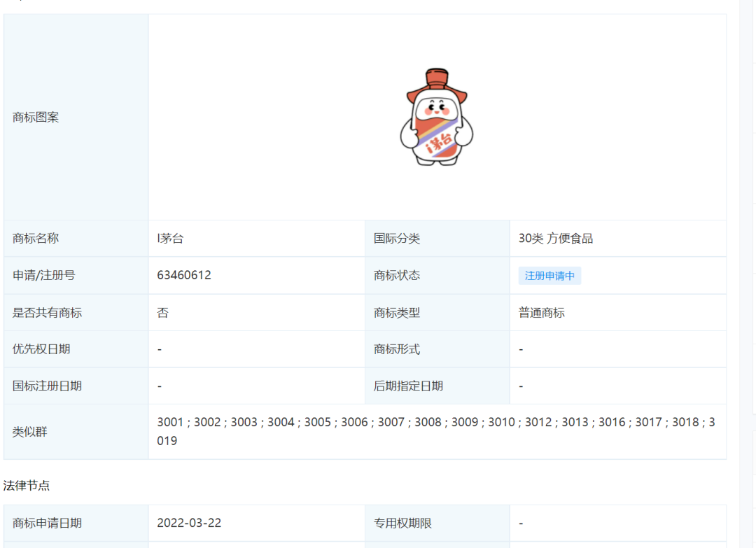Select the registration number 63460612
The image size is (756, 548).
[184, 275]
